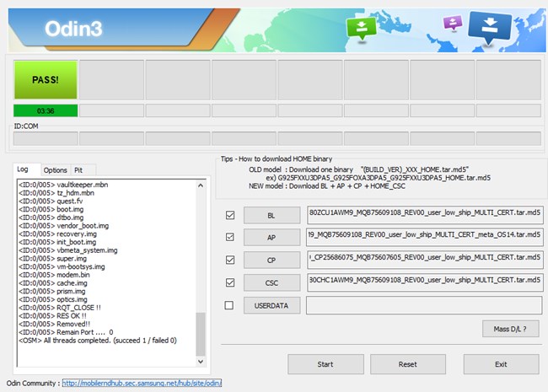Click the Mass D/L ? button
Screen dimensions: 548x392
510,329
